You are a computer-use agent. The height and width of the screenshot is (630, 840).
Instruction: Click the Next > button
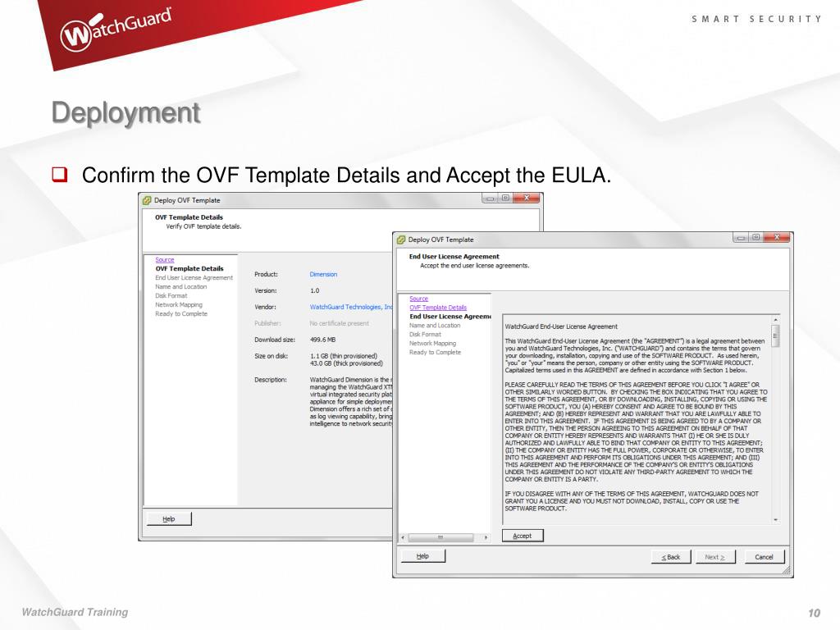click(715, 557)
